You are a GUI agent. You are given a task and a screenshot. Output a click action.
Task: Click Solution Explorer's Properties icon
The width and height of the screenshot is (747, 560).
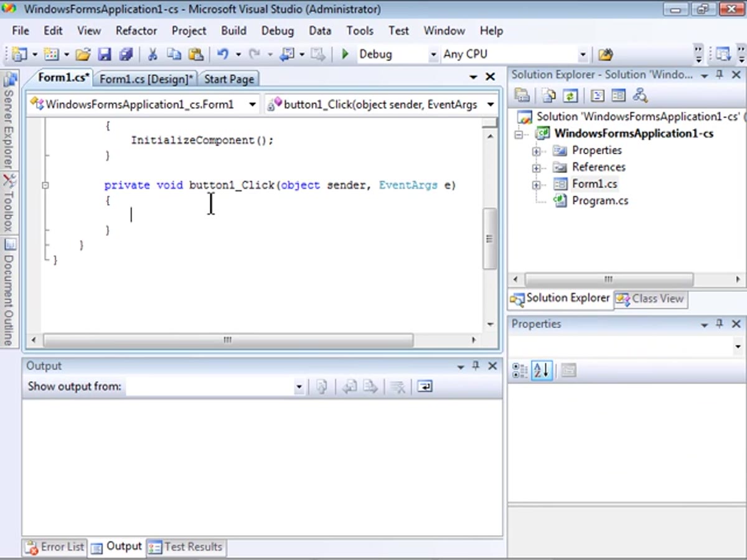[522, 96]
